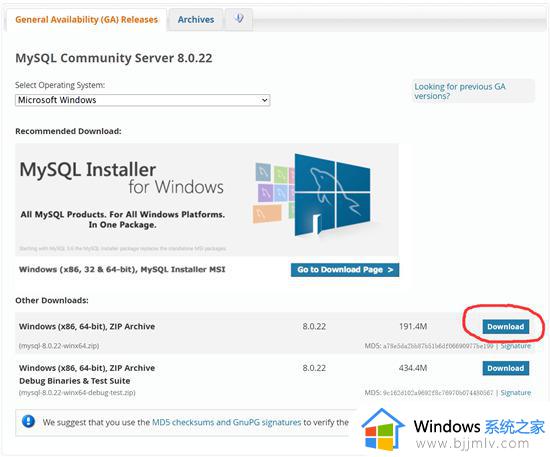Screen dimensions: 550x457
Task: Open the Select Operating System dropdown
Action: [x=142, y=100]
